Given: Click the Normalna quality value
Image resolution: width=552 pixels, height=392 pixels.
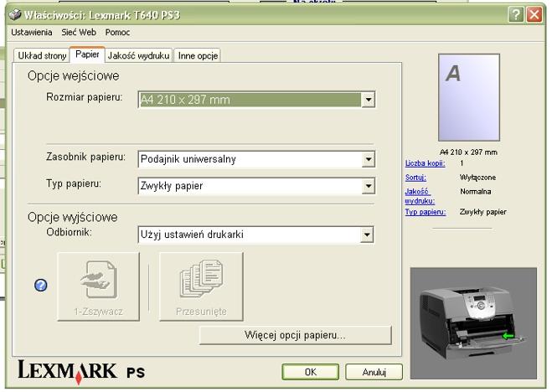Looking at the screenshot, I should (x=475, y=192).
